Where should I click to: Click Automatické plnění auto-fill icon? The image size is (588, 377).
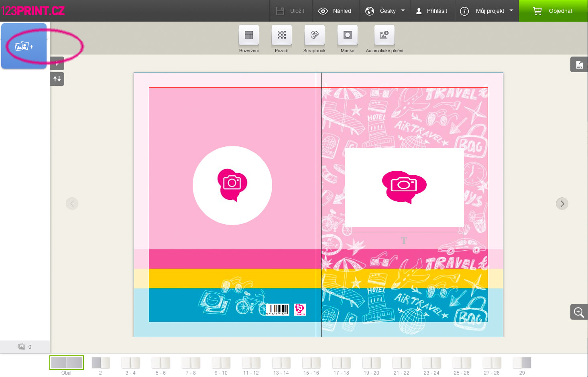coord(384,36)
